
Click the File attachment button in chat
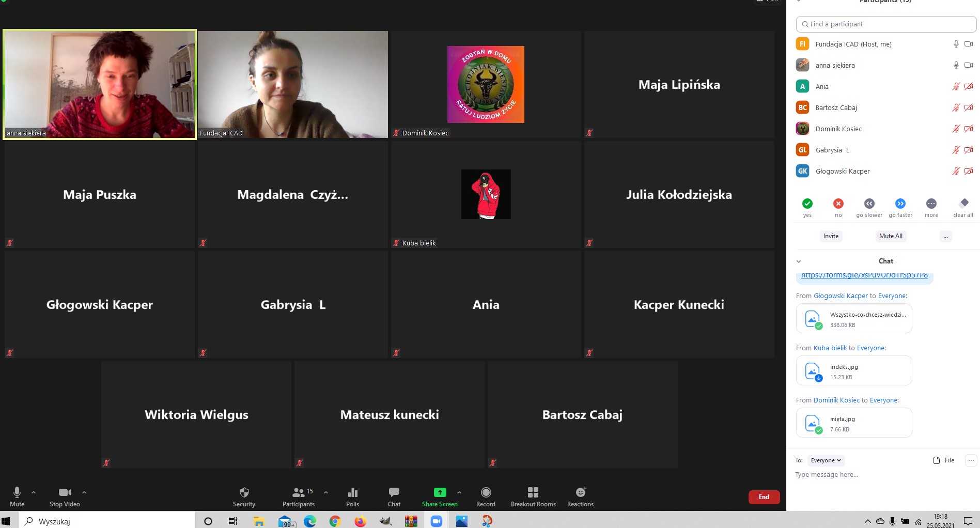944,460
